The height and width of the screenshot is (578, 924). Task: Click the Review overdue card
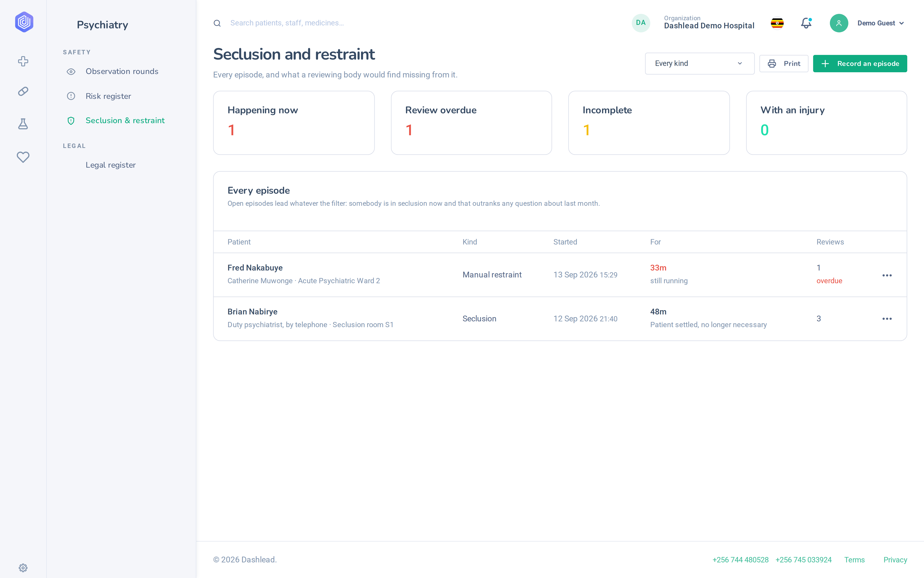(x=471, y=123)
